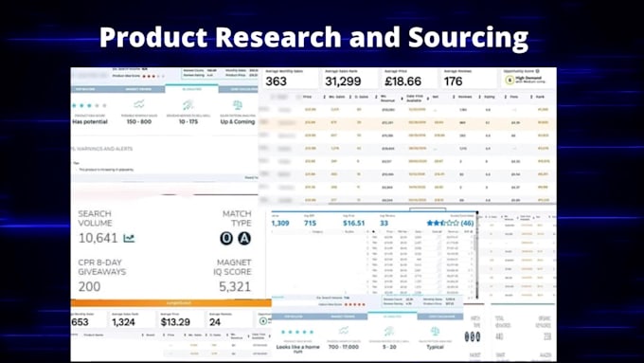
Task: Click the monthly sales line-chart icon above '150 - 800'
Action: point(139,104)
